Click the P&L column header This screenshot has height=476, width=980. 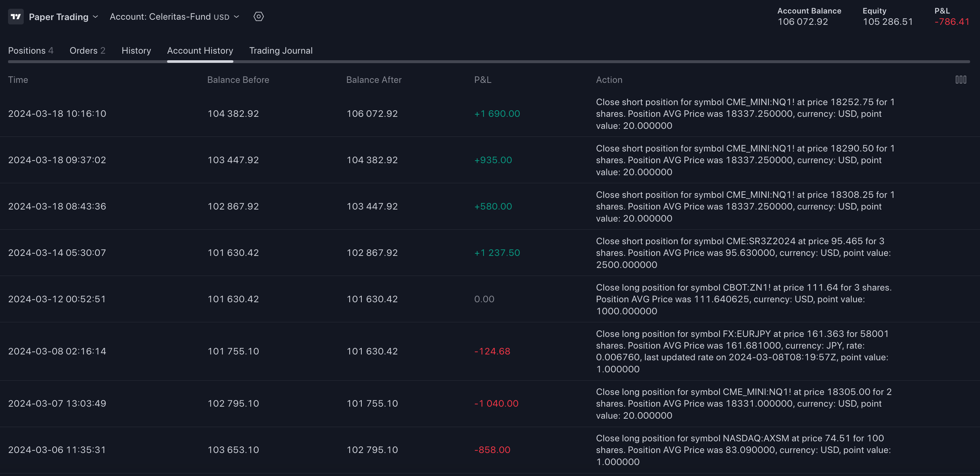point(482,80)
